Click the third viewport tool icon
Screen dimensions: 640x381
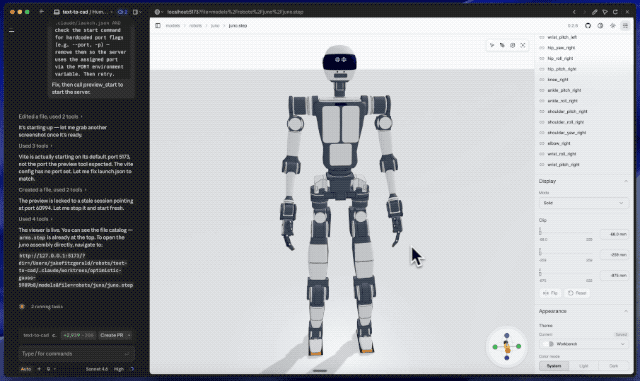click(x=512, y=45)
